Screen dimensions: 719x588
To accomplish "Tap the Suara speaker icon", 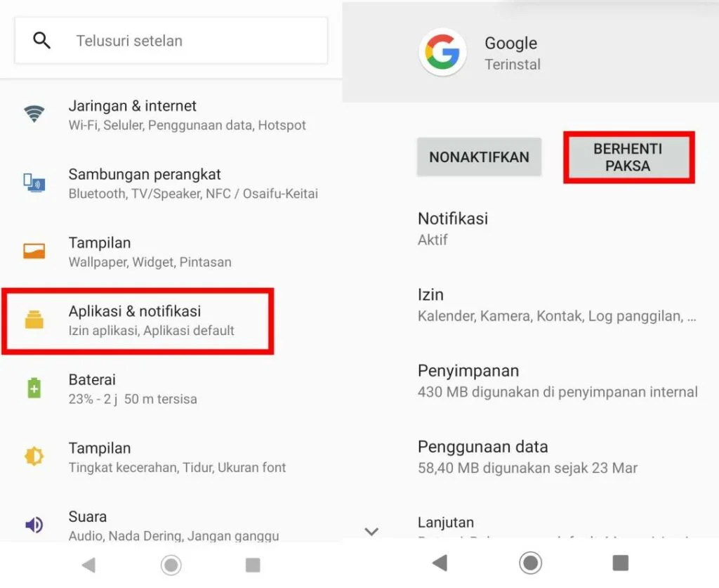I will [34, 525].
